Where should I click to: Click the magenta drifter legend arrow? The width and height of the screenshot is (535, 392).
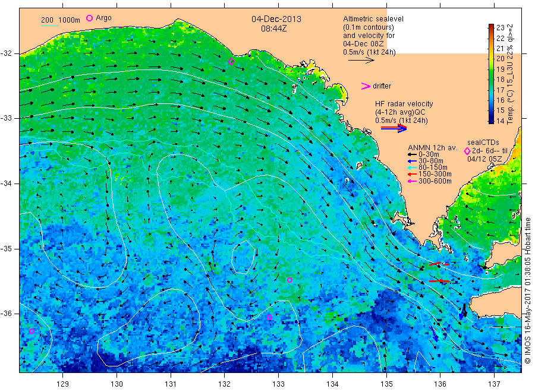[x=366, y=86]
